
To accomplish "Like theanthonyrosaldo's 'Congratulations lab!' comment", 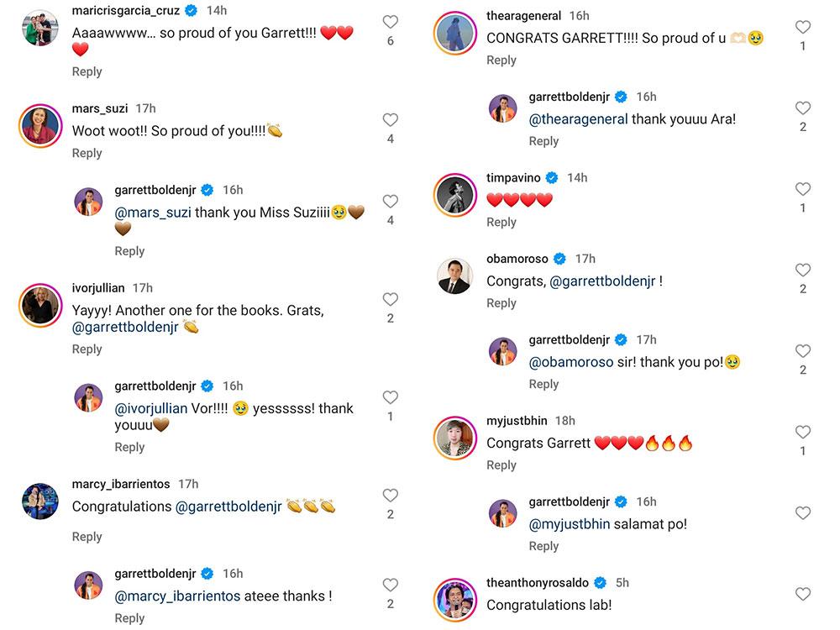I will pos(803,594).
